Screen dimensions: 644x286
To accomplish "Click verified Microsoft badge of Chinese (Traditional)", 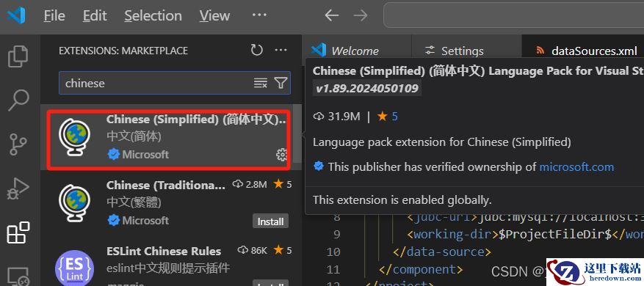I will (113, 221).
